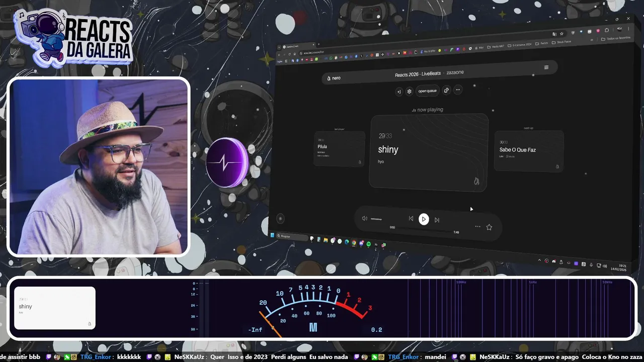
Task: Select the next up Sabe O Que Faz card
Action: click(x=529, y=151)
